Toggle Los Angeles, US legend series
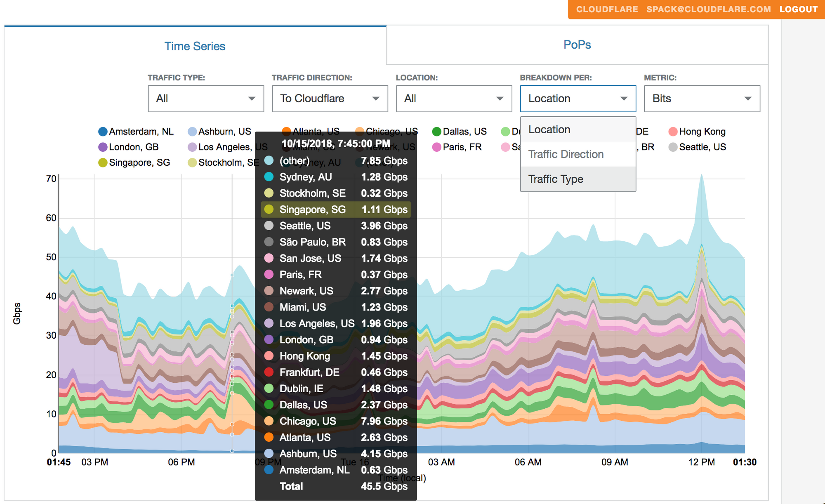 (x=228, y=147)
